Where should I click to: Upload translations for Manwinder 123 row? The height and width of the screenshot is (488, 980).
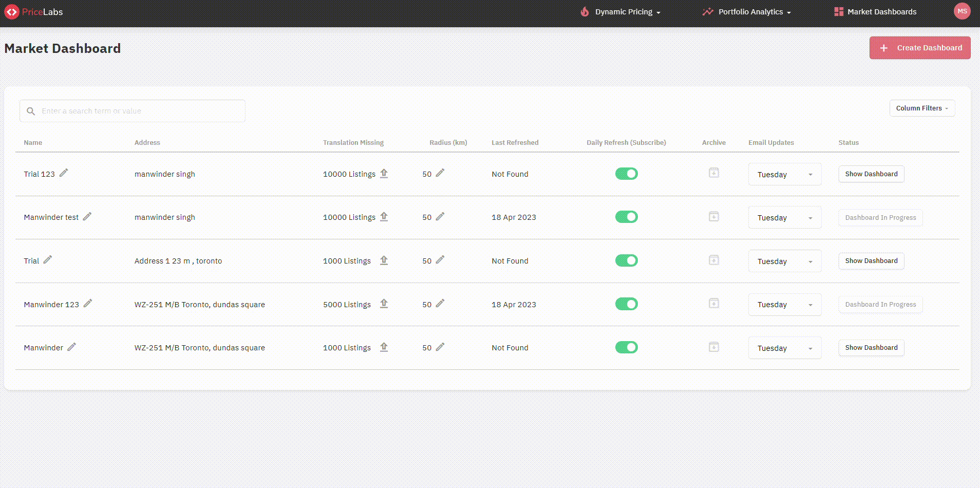pyautogui.click(x=384, y=304)
